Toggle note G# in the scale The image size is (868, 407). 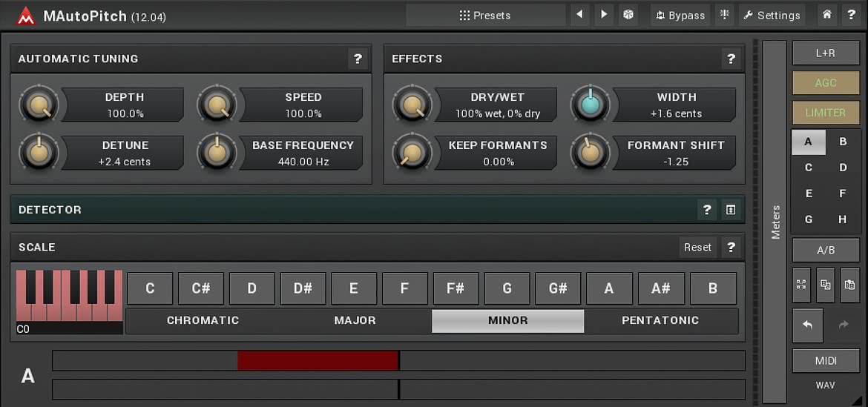(x=558, y=288)
